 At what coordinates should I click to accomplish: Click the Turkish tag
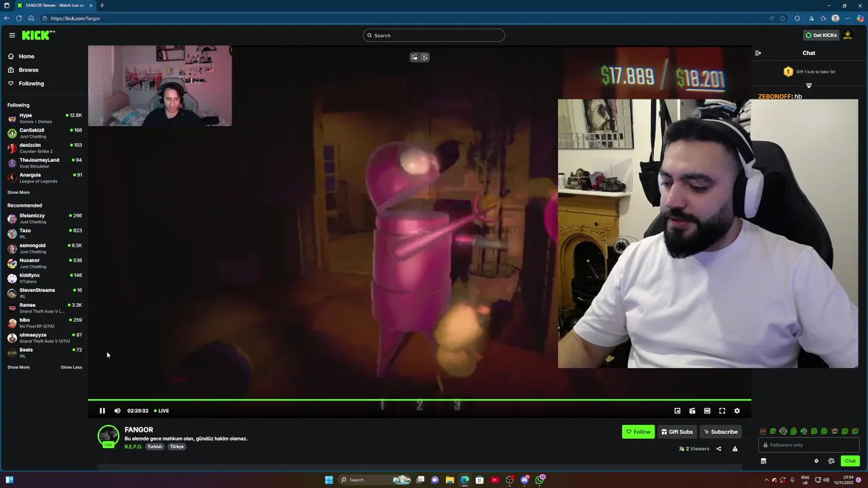tap(155, 447)
